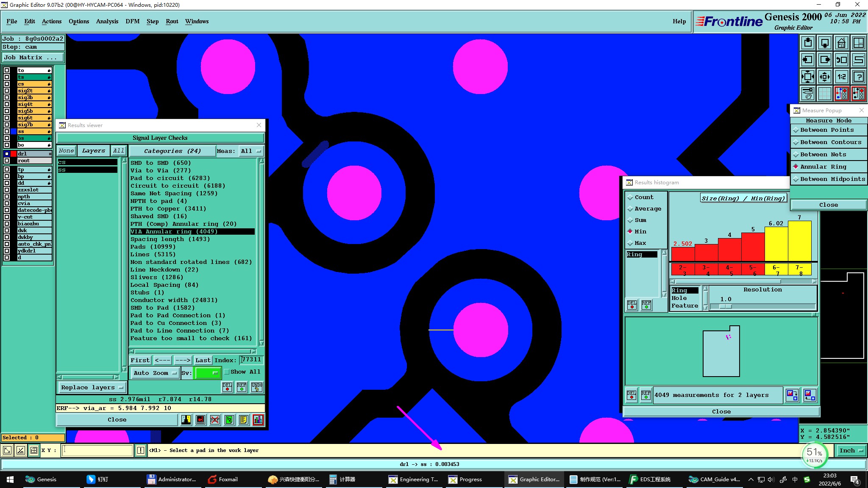Open the grid display icon

click(x=824, y=93)
